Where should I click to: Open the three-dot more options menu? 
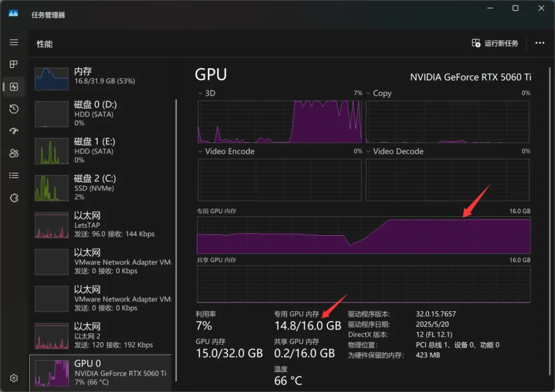tap(539, 43)
